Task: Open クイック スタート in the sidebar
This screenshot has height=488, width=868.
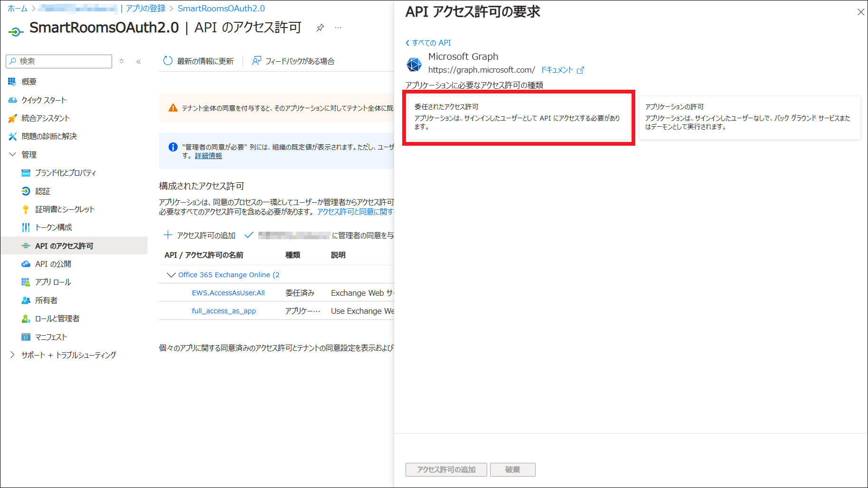Action: [44, 100]
